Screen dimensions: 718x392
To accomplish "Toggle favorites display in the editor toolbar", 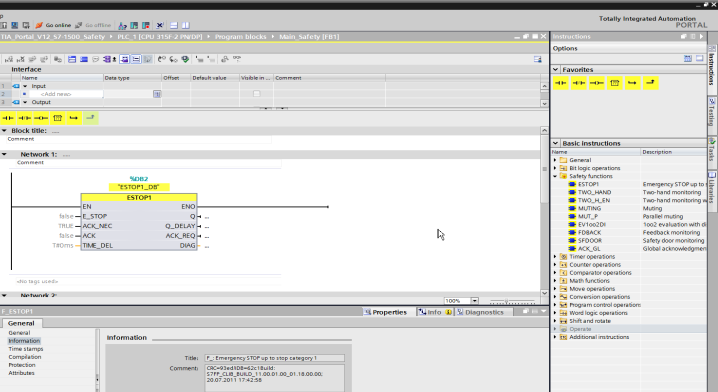I will pos(147,59).
